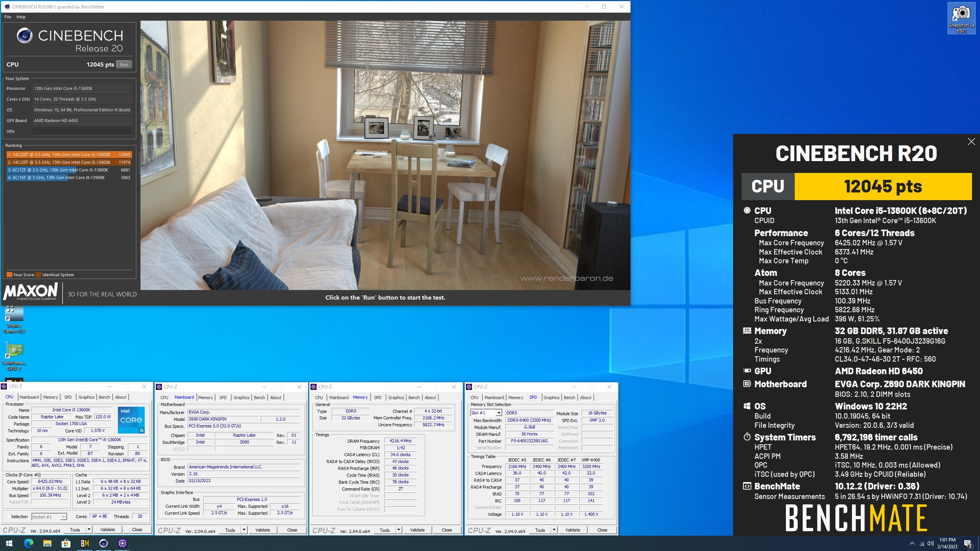Expand Tools arrow in the CPU-Z SPD window
Viewport: 980px width, 551px height.
coord(554,530)
